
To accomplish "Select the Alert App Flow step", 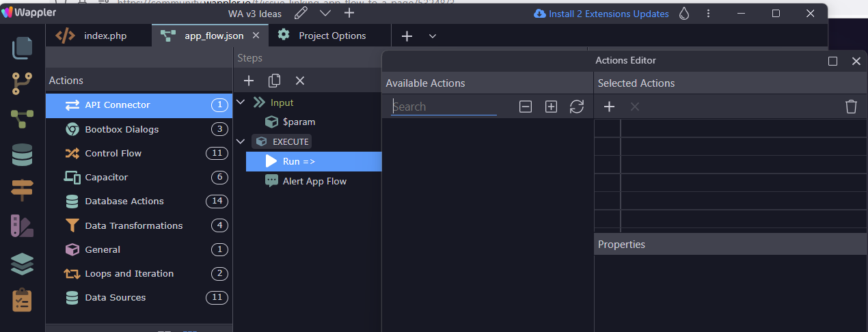I will pyautogui.click(x=314, y=181).
